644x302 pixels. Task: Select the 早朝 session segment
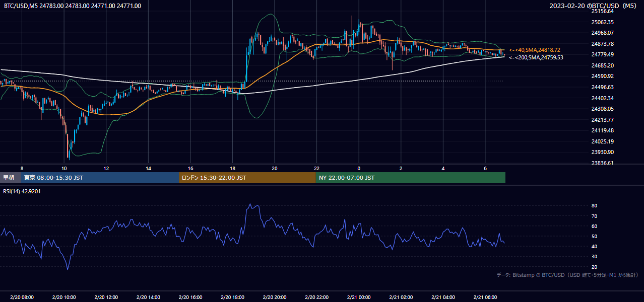click(x=10, y=178)
